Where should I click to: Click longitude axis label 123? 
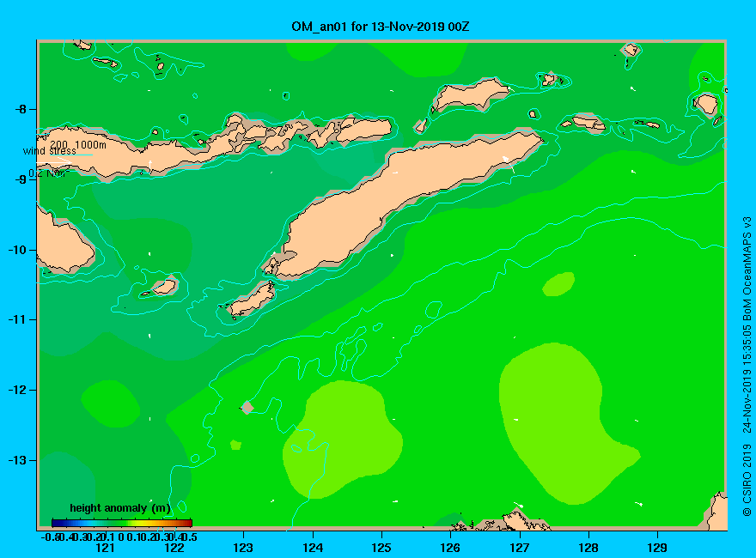click(243, 548)
